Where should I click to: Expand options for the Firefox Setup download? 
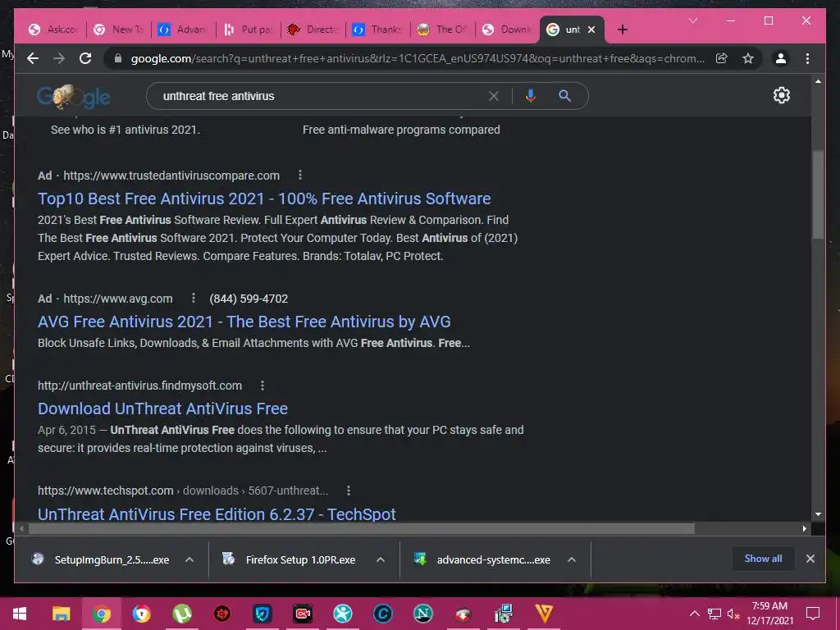click(381, 559)
